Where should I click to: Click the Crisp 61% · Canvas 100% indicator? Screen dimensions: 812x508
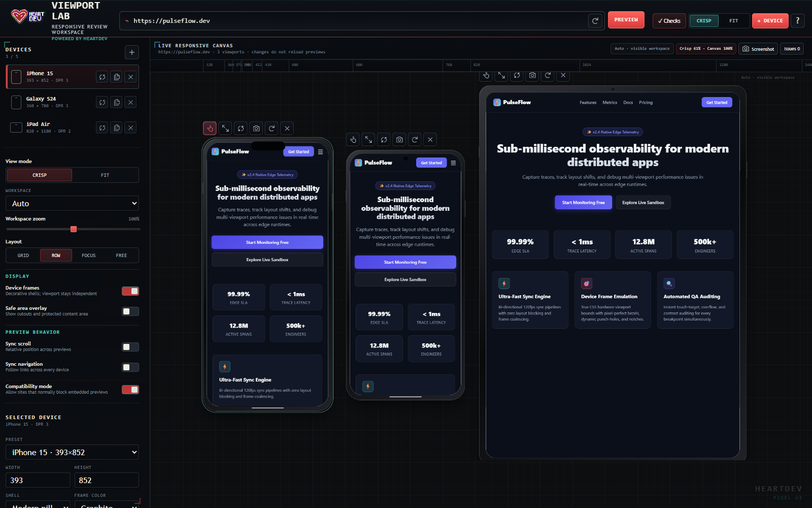(706, 49)
